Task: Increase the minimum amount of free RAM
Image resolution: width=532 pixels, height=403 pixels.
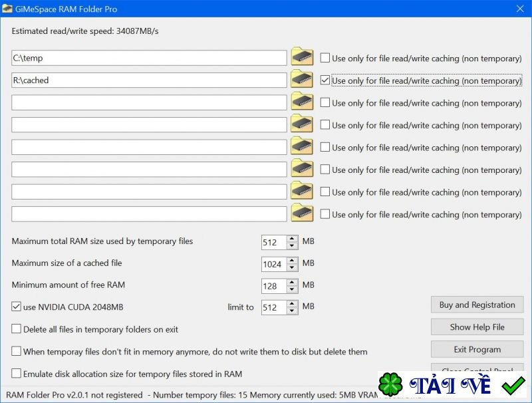Action: 290,283
